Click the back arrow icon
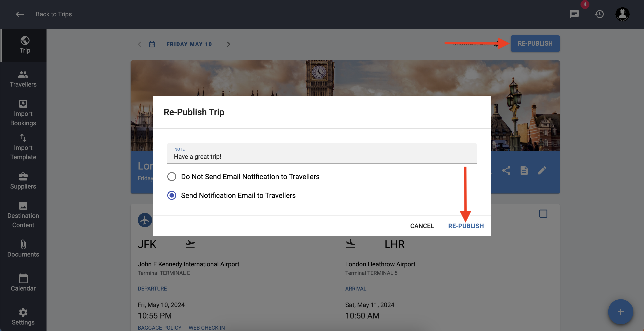This screenshot has height=331, width=644. [x=20, y=14]
